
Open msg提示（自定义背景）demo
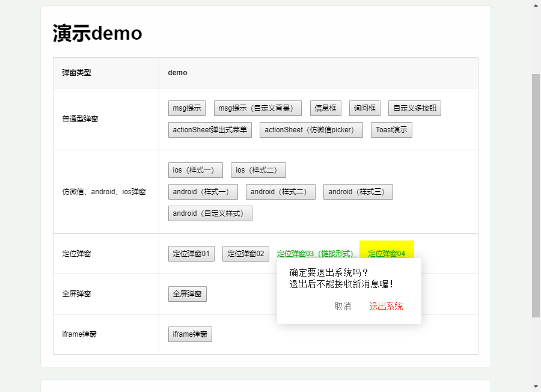[258, 108]
